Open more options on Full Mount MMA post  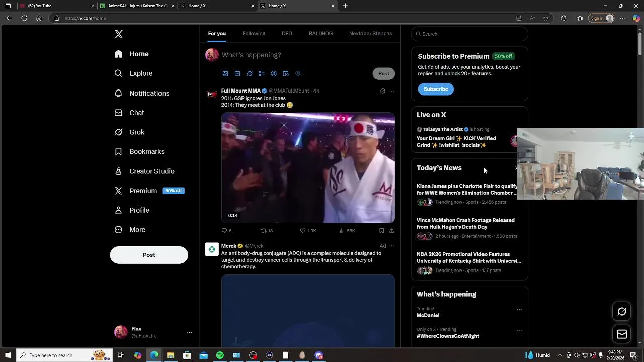pos(392,91)
